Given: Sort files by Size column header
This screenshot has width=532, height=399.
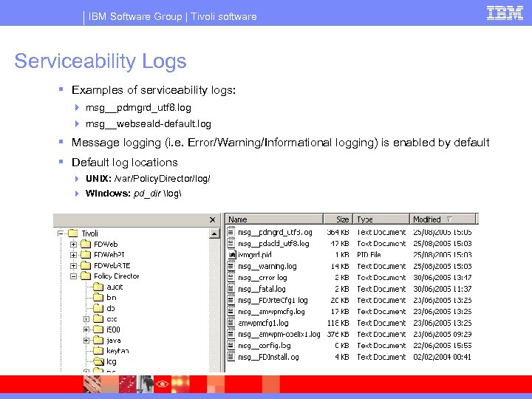Looking at the screenshot, I should coord(338,219).
